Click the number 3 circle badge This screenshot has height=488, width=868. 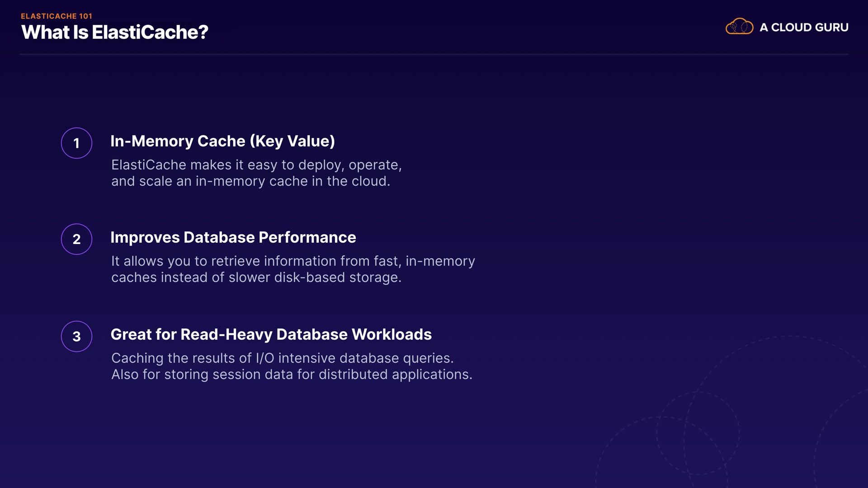coord(76,336)
